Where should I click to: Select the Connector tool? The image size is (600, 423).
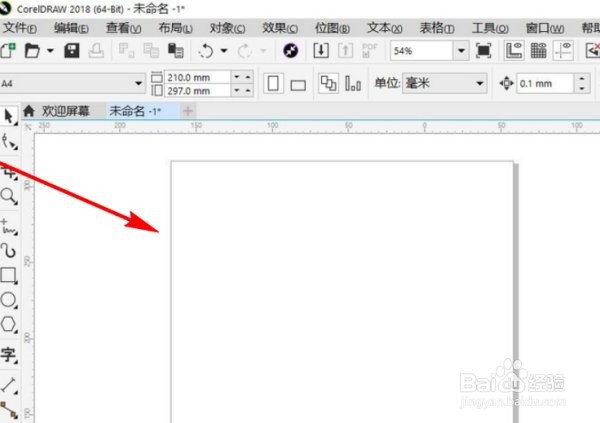pos(8,410)
